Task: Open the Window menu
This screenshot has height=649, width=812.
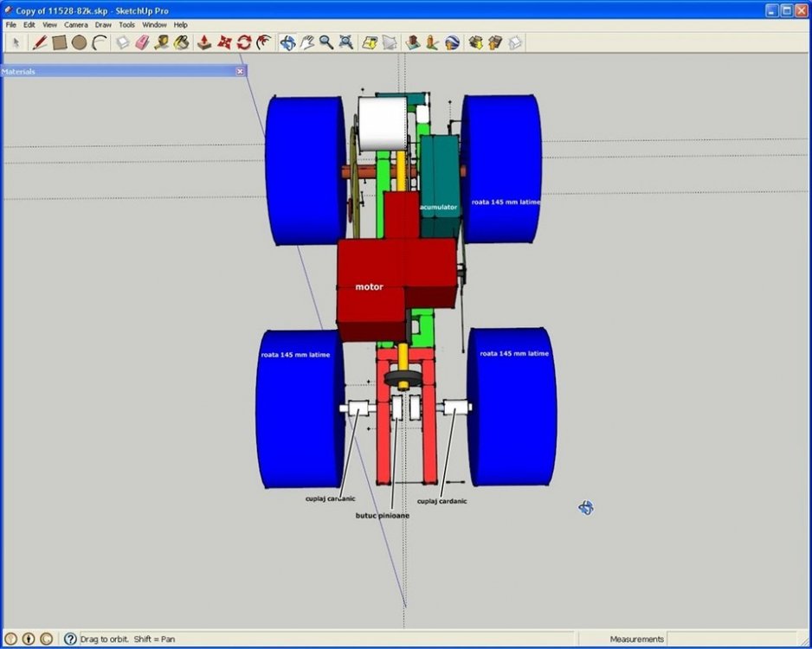Action: (154, 25)
